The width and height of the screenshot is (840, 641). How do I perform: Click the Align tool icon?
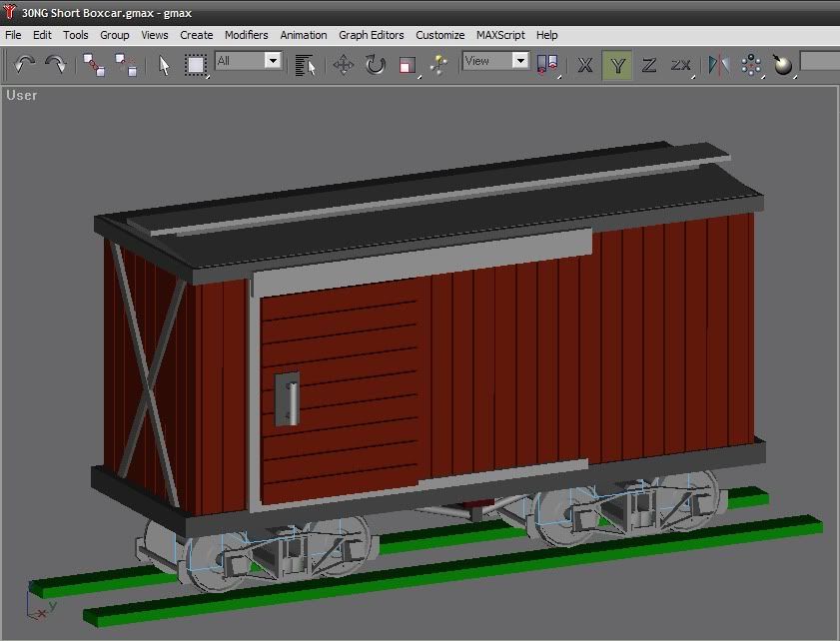click(x=783, y=65)
